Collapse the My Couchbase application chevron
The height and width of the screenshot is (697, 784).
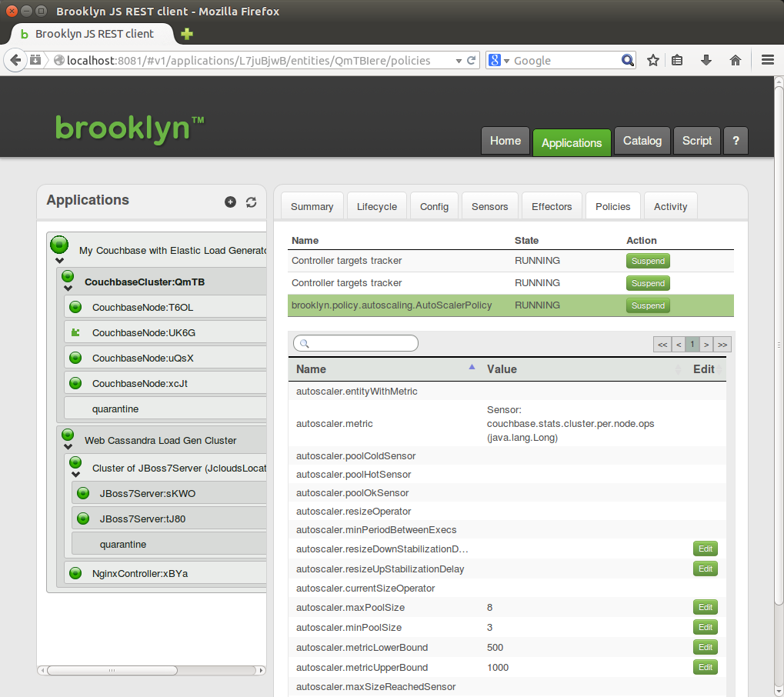point(59,261)
